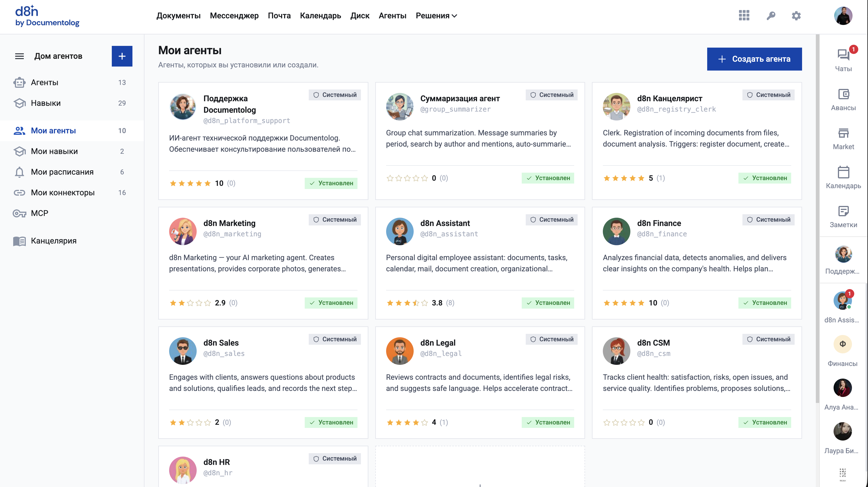Open d8n Канцелярист avatar

click(x=616, y=107)
